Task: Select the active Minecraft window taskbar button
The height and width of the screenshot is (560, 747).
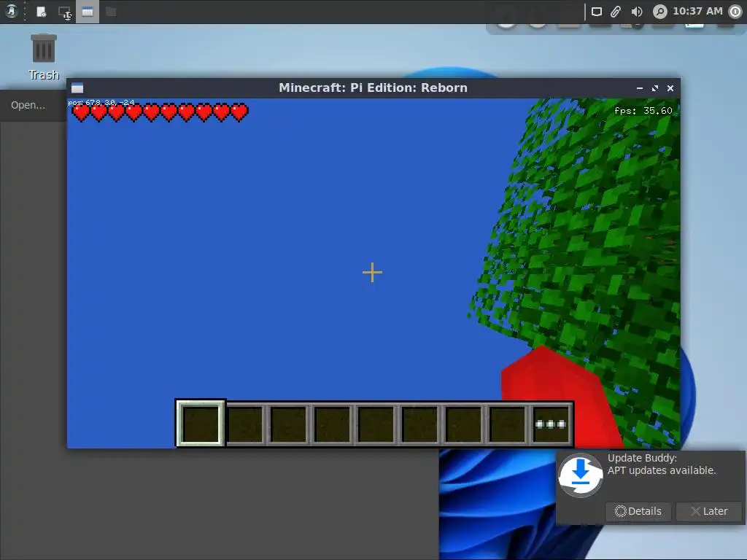Action: 88,12
